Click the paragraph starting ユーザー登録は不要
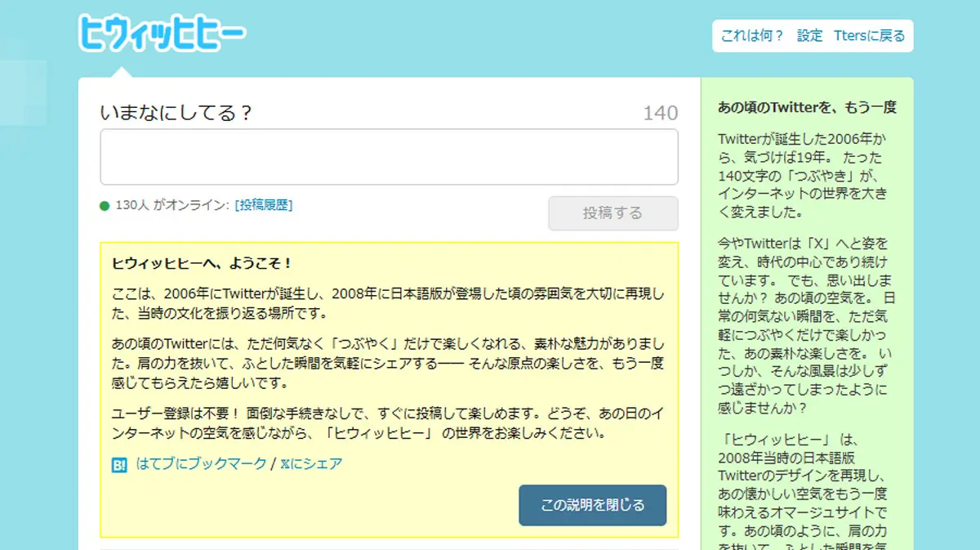The width and height of the screenshot is (980, 550). [x=388, y=423]
